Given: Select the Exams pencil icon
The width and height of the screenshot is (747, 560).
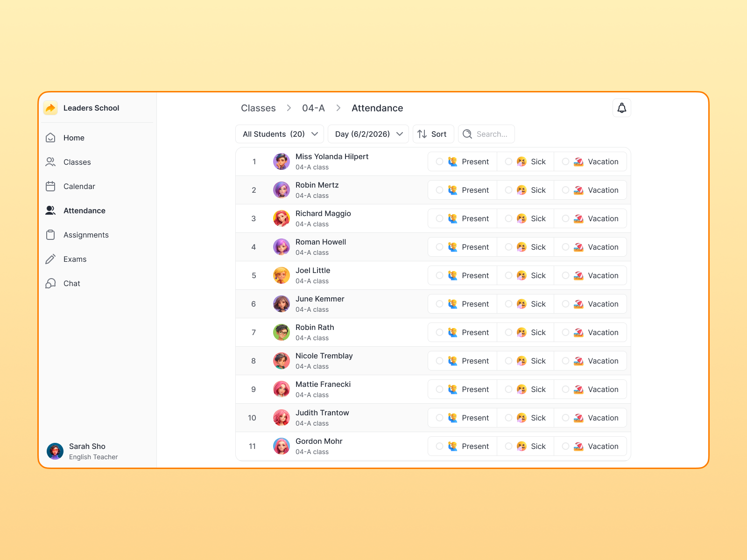Looking at the screenshot, I should coord(51,259).
